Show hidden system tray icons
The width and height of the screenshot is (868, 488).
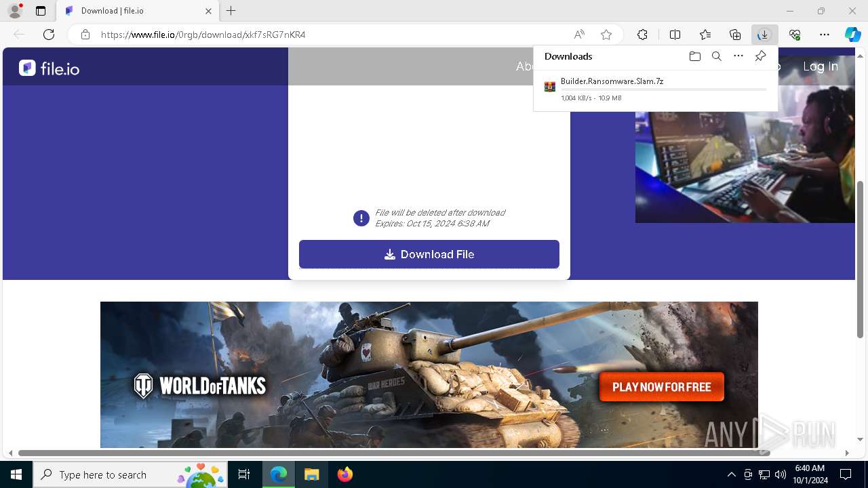point(731,474)
